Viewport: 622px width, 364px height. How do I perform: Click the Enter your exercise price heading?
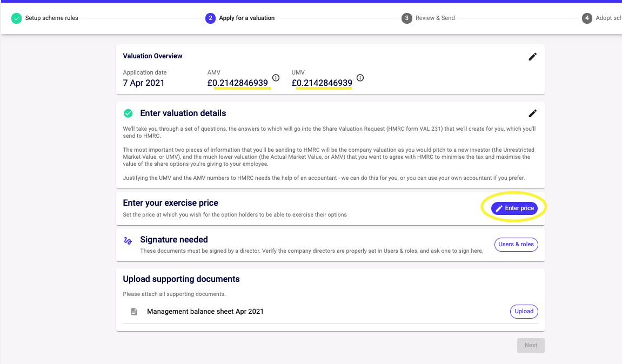[171, 203]
